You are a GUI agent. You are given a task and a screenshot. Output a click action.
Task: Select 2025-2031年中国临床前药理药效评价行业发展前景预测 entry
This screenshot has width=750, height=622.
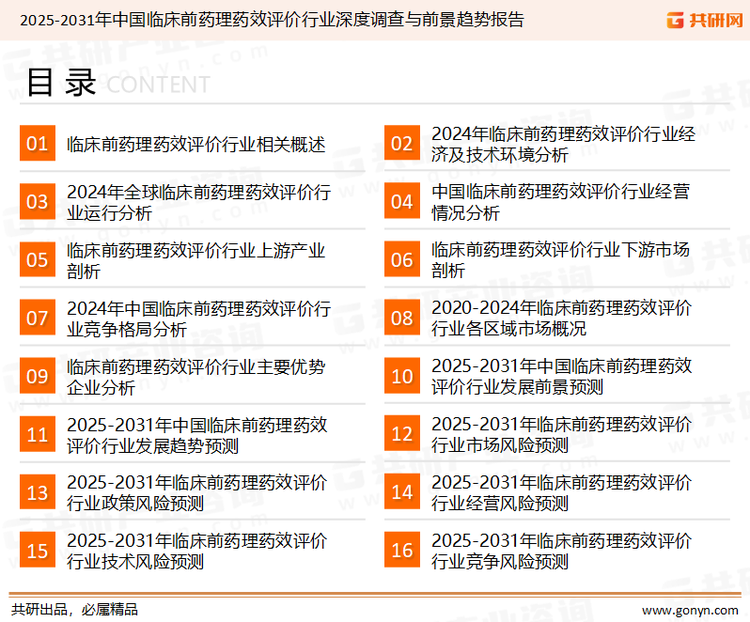pos(561,376)
